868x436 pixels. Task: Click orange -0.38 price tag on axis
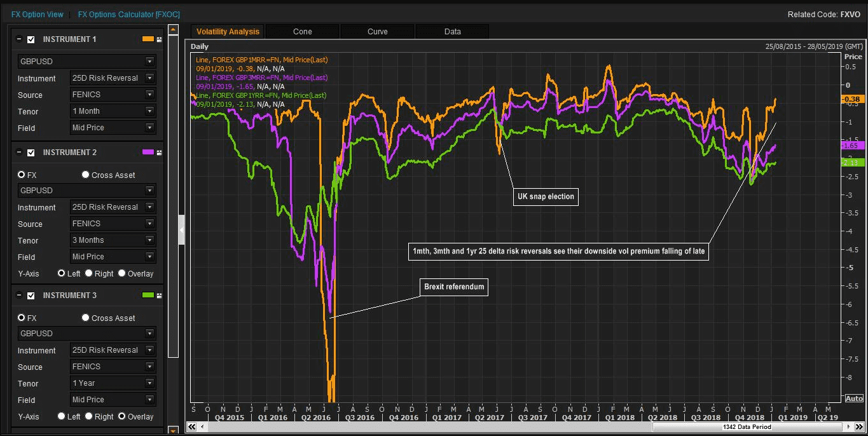click(x=852, y=99)
